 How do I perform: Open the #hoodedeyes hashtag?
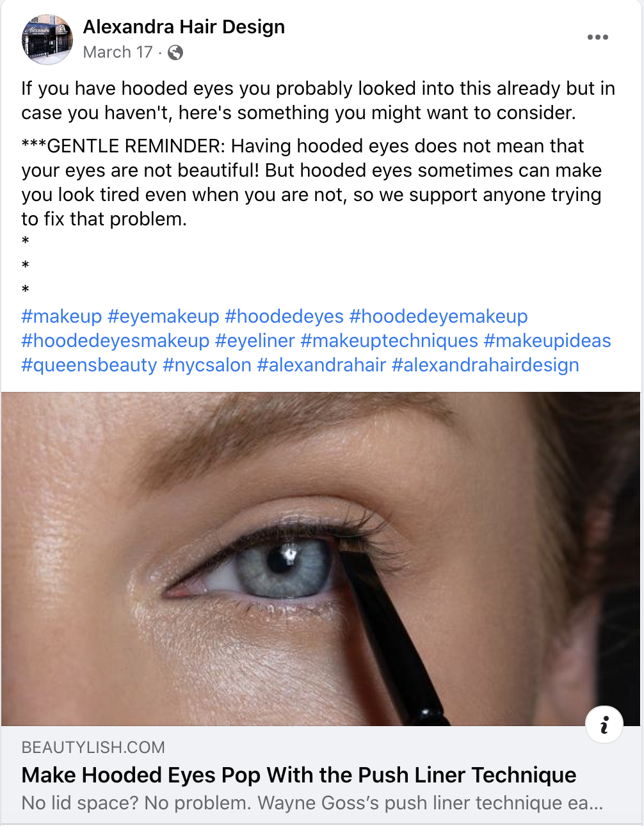point(284,316)
